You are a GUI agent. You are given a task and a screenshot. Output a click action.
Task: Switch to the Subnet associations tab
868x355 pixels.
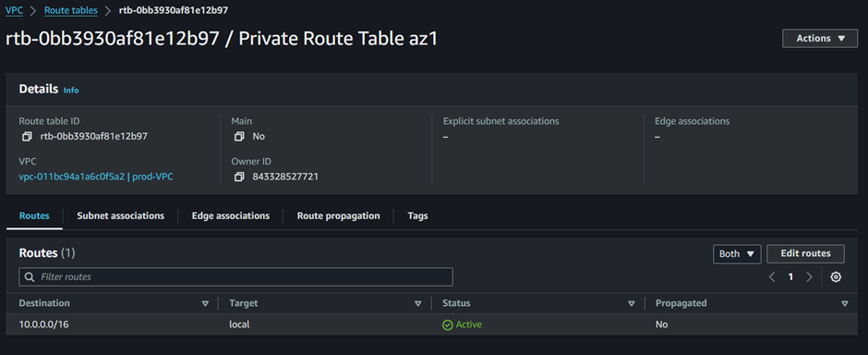pyautogui.click(x=121, y=216)
